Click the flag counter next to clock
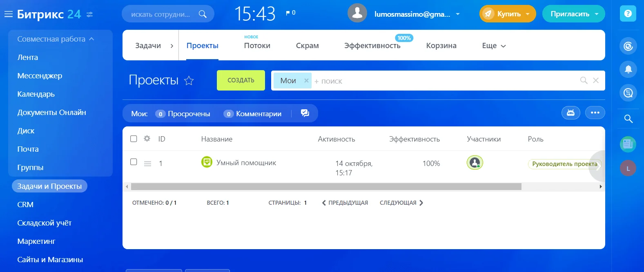The image size is (644, 272). 291,13
